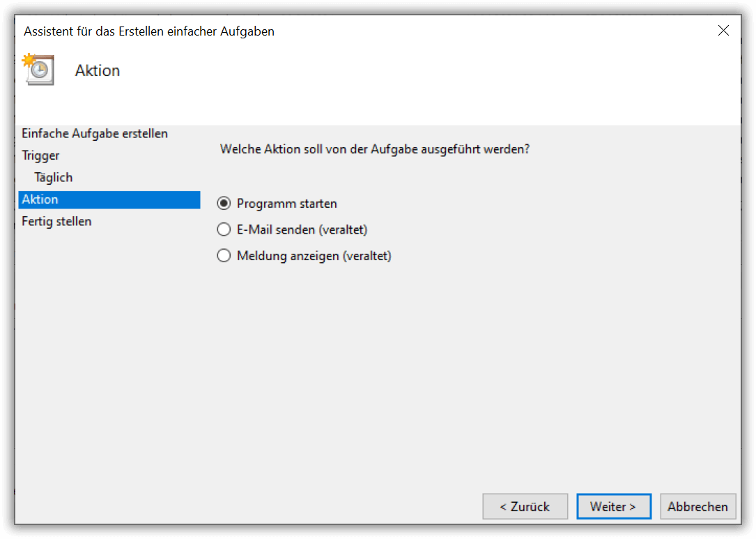
Task: Select the Programm starten radio button
Action: point(224,203)
